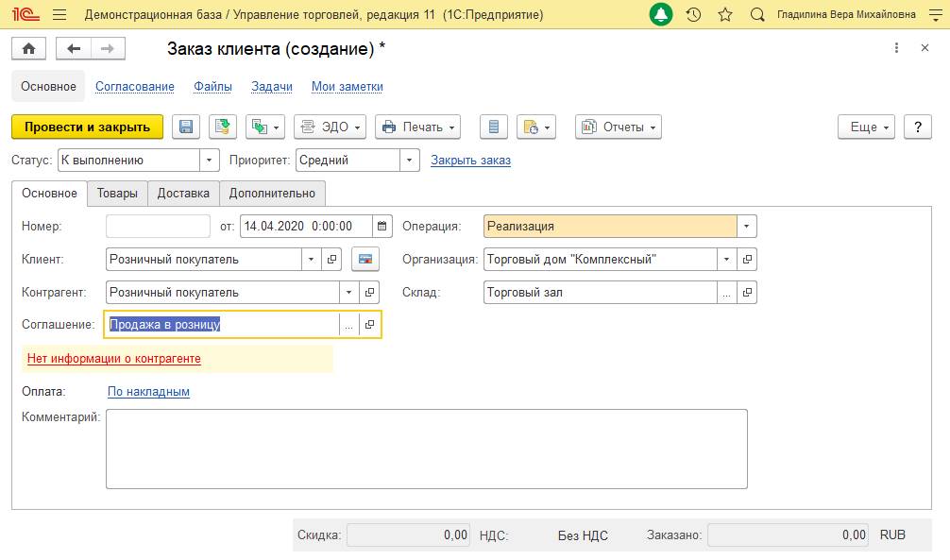Switch to Согласование section
The height and width of the screenshot is (560, 950).
click(134, 87)
